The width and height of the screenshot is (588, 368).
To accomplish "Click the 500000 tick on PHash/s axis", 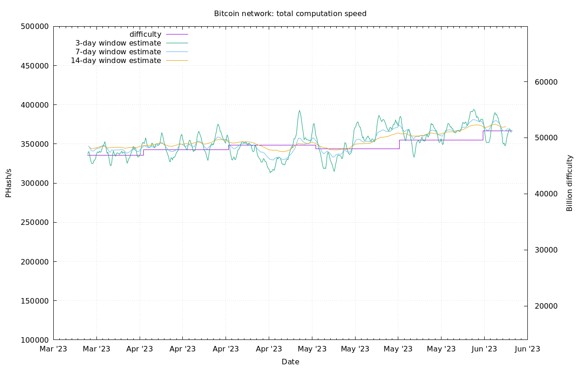I will pyautogui.click(x=35, y=27).
